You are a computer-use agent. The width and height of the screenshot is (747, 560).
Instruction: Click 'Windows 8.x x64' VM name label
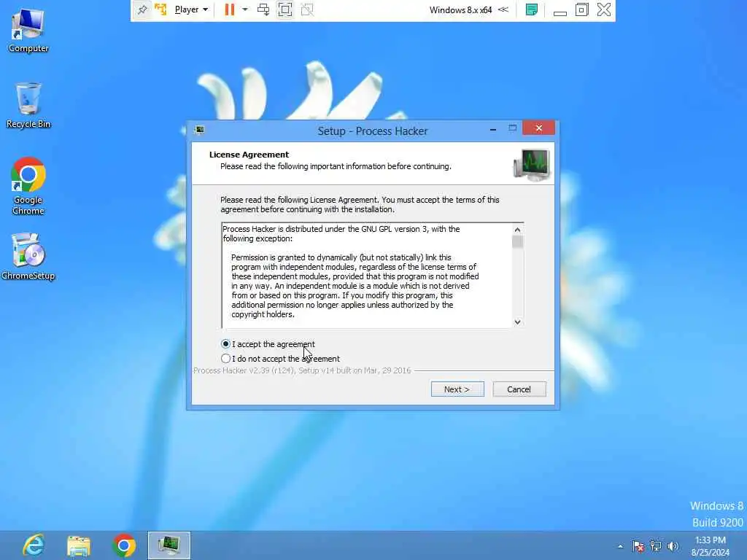point(460,9)
